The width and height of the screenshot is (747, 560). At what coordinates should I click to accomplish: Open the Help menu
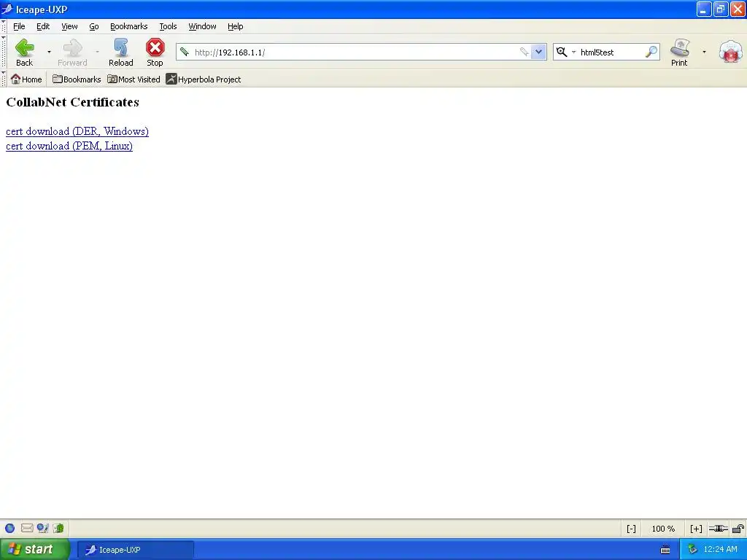click(x=236, y=26)
